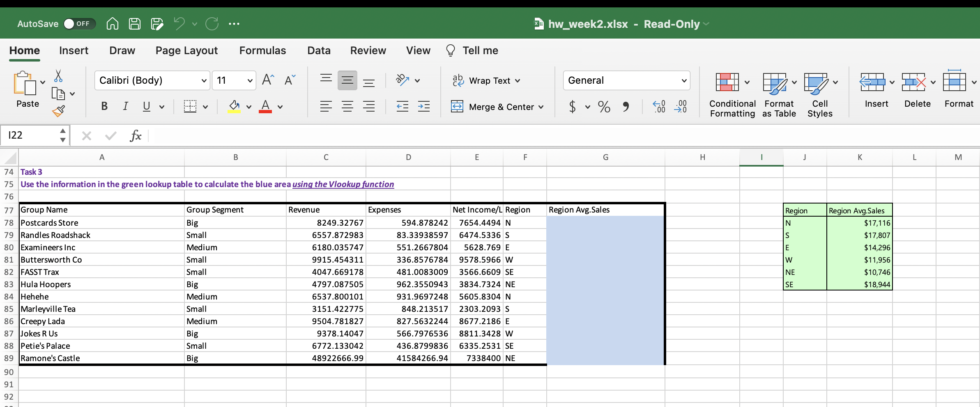Click the Wrap Text icon
The image size is (980, 407).
(x=458, y=80)
